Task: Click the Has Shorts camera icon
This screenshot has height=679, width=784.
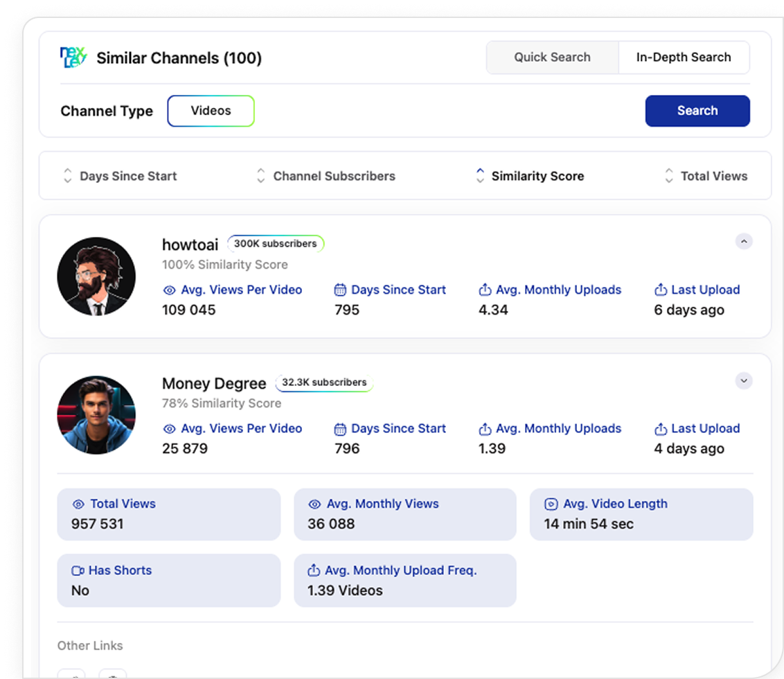Action: 78,571
